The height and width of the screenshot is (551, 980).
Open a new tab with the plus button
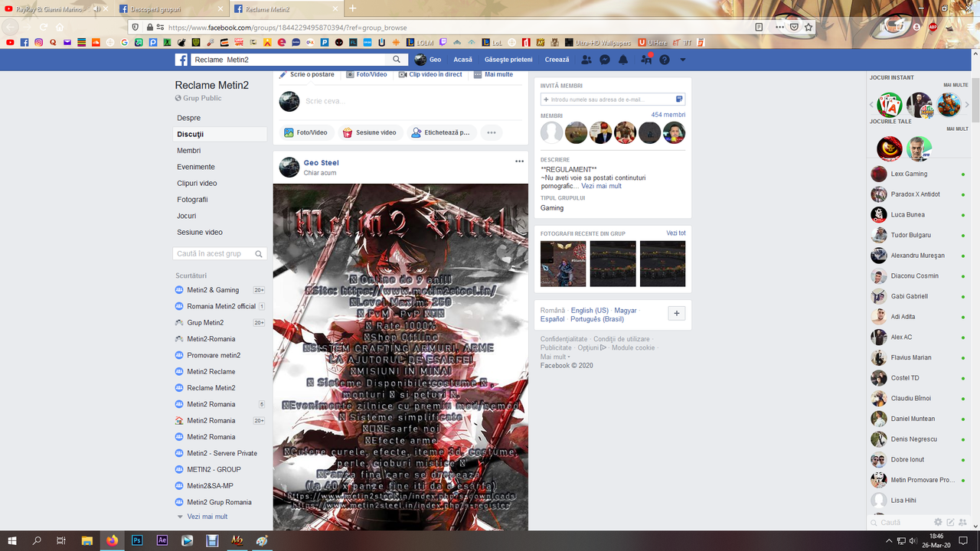click(352, 8)
